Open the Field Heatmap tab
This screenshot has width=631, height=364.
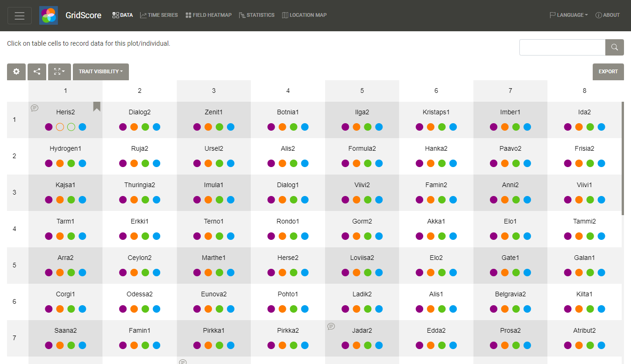click(208, 15)
